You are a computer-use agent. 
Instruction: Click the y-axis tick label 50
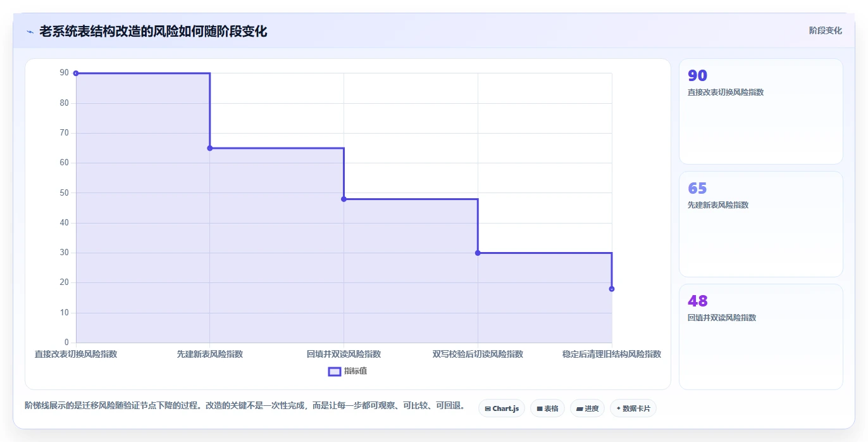pos(64,193)
